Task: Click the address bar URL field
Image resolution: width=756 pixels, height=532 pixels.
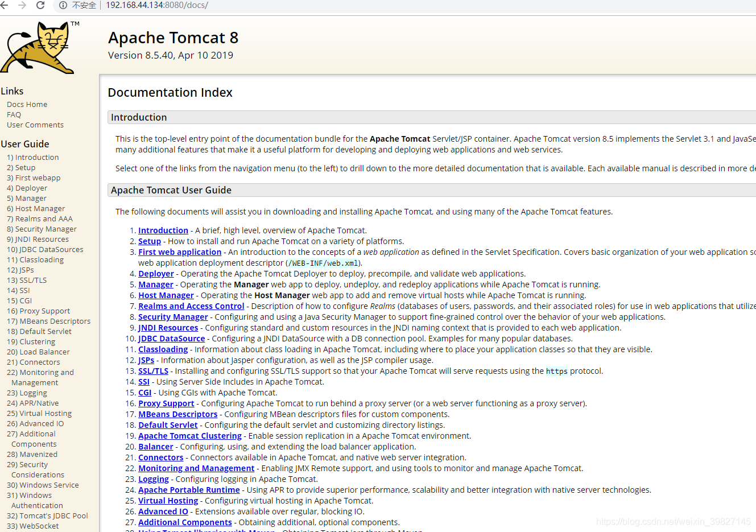Action: tap(157, 5)
